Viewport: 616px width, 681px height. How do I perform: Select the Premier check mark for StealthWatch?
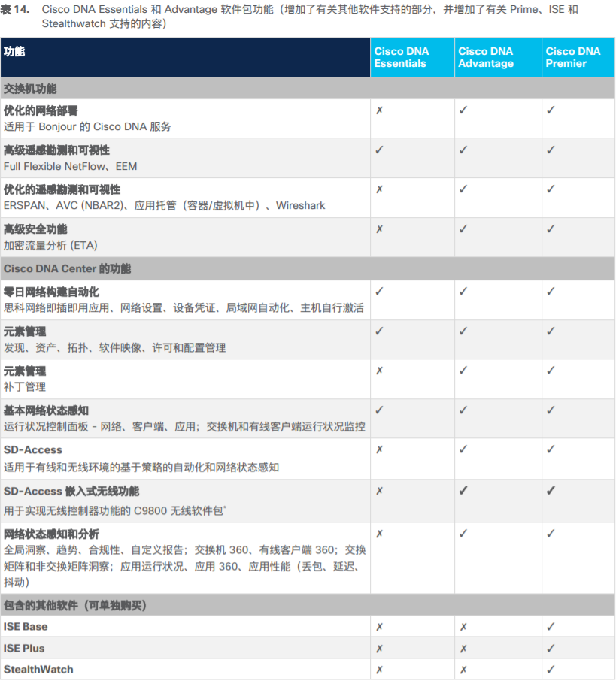point(551,669)
